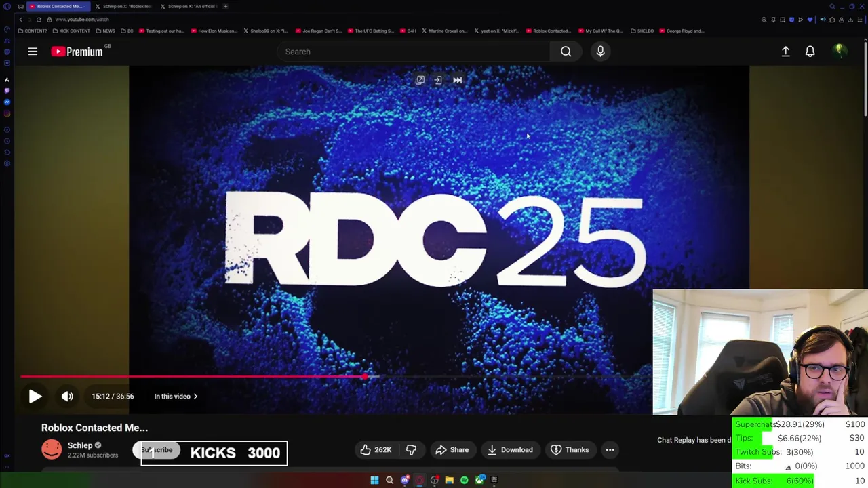Image resolution: width=868 pixels, height=488 pixels.
Task: Open the browser easy setup menu icon
Action: [860, 20]
